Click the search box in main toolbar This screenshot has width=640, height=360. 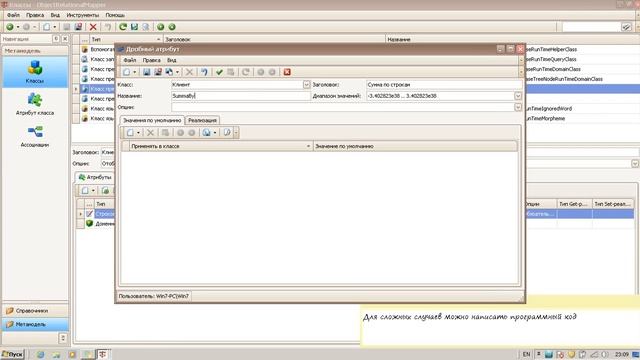tap(591, 27)
